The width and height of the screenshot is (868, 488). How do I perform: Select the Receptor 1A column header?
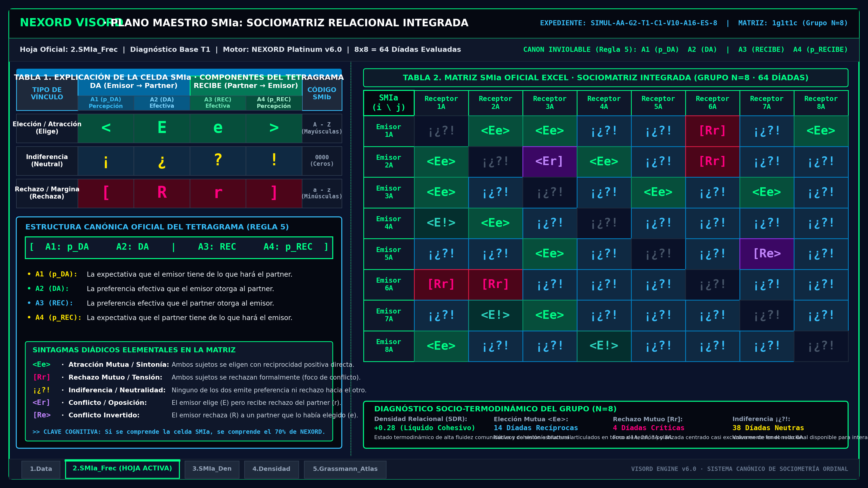[441, 103]
